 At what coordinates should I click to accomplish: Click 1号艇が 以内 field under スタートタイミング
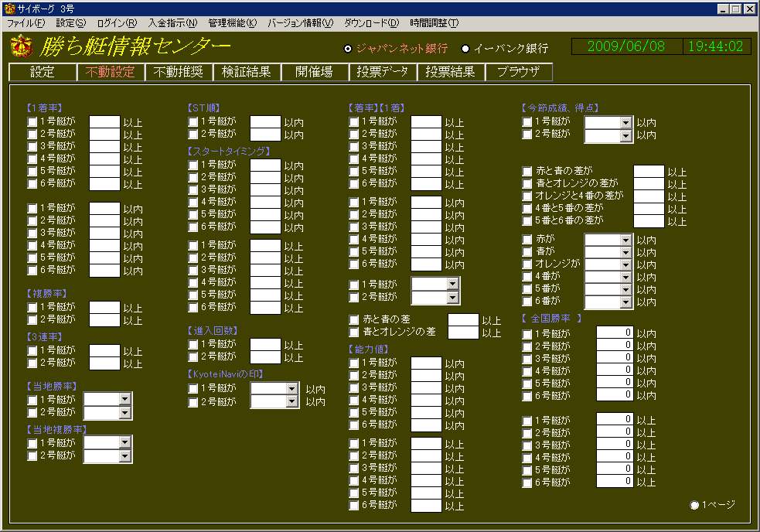tap(265, 165)
